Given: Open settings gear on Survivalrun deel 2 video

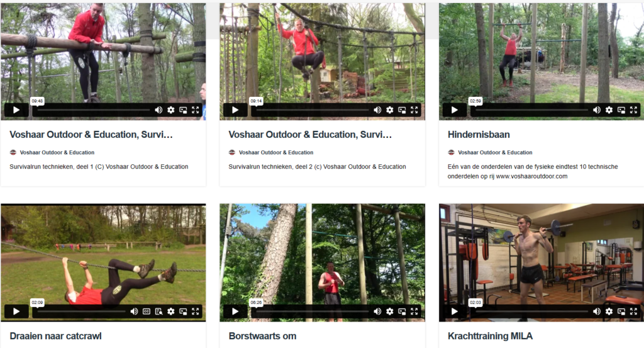Looking at the screenshot, I should pos(390,110).
